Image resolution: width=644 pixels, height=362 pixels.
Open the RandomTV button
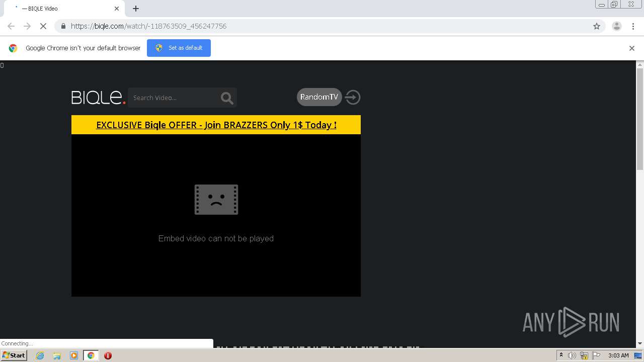coord(319,97)
